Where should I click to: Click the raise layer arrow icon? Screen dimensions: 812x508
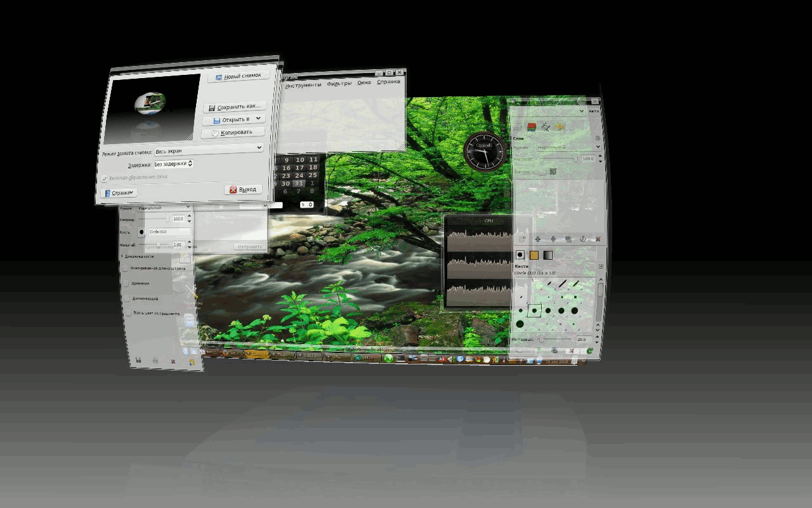coord(538,239)
